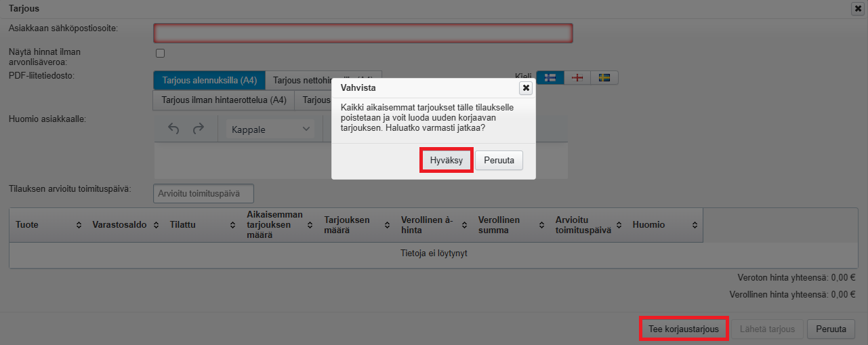Screen dimensions: 868x345
Task: Sort table by the Tuote column arrows
Action: 79,225
